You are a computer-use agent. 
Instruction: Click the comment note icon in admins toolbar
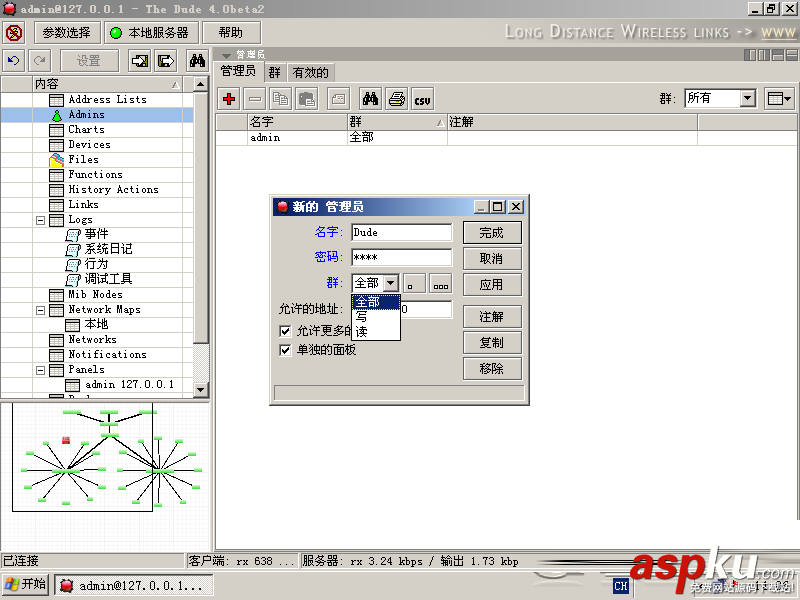[x=338, y=99]
